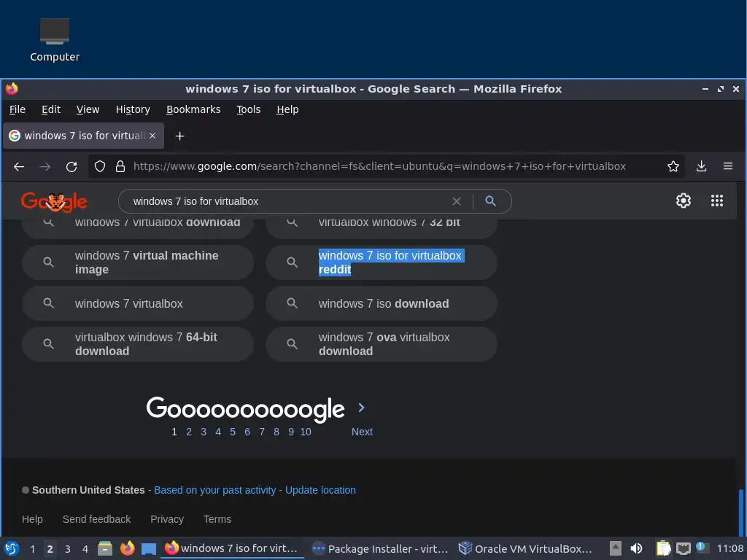Screen dimensions: 747x560
Task: Click the update notifier tray icon
Action: (x=702, y=548)
